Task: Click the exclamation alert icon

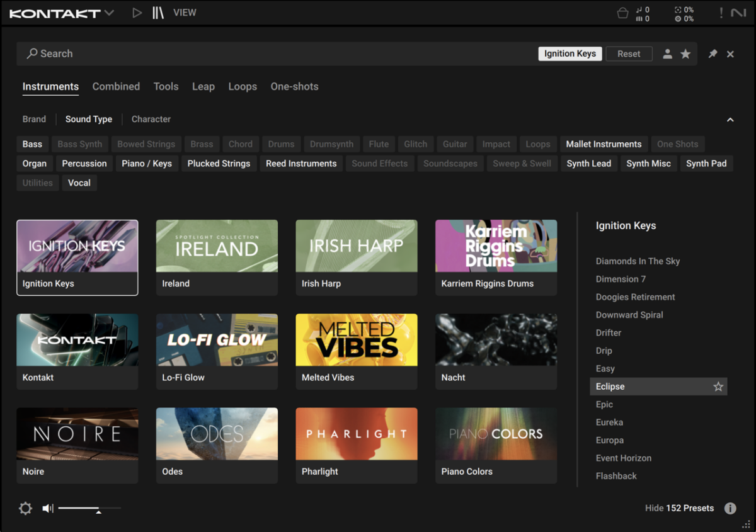Action: [721, 13]
